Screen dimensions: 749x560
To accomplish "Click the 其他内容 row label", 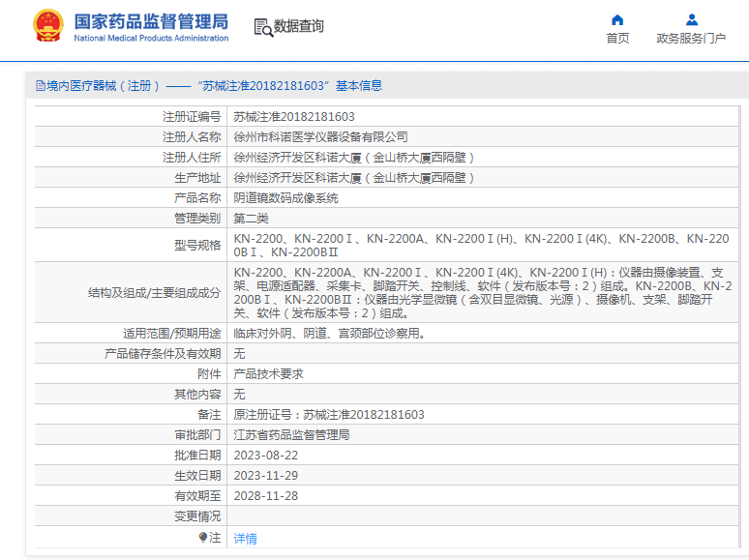I will click(x=197, y=395).
